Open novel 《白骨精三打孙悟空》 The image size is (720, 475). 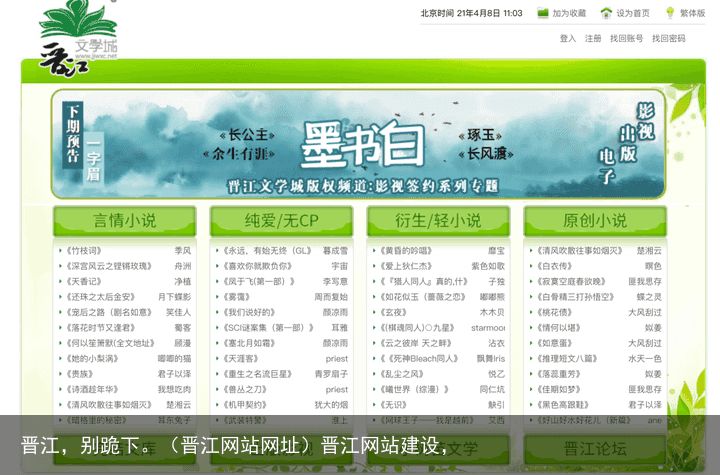click(x=575, y=297)
